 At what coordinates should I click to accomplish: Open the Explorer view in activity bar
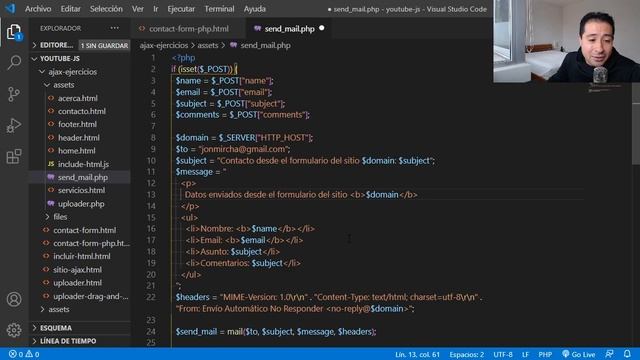click(14, 32)
